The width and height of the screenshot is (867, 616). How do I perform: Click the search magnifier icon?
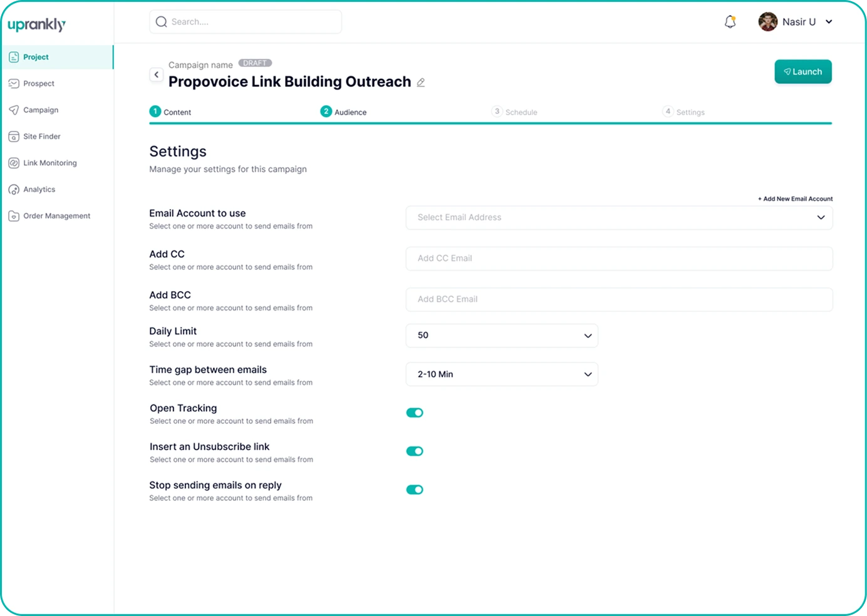click(x=162, y=22)
